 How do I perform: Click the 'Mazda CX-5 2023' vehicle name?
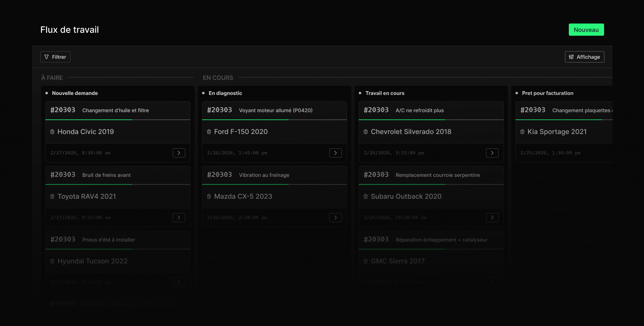click(x=243, y=197)
